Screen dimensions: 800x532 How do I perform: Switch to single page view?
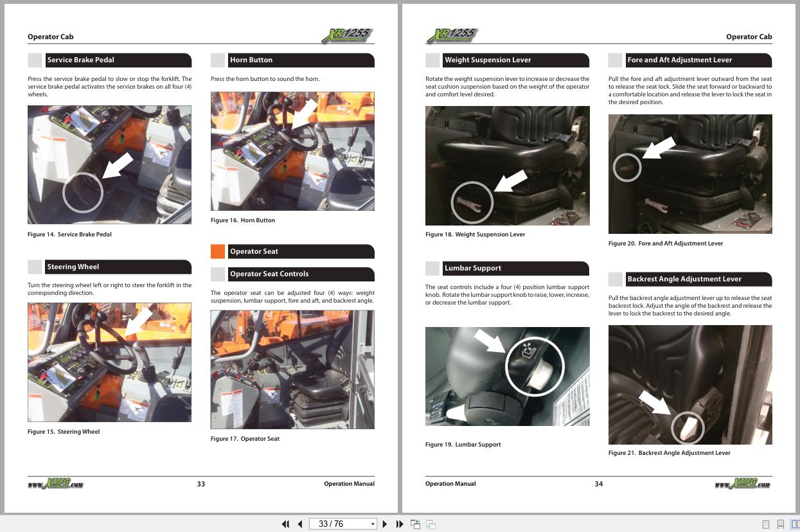pyautogui.click(x=765, y=524)
